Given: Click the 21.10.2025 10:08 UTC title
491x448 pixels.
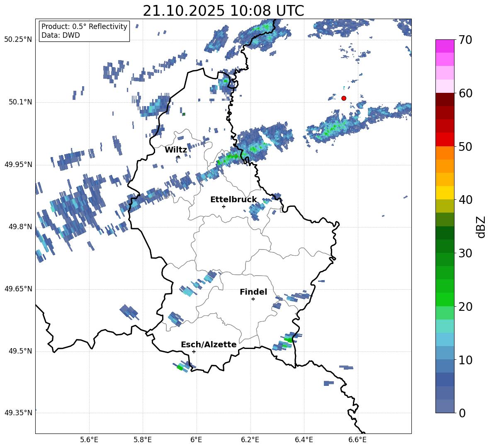Looking at the screenshot, I should click(x=223, y=11).
